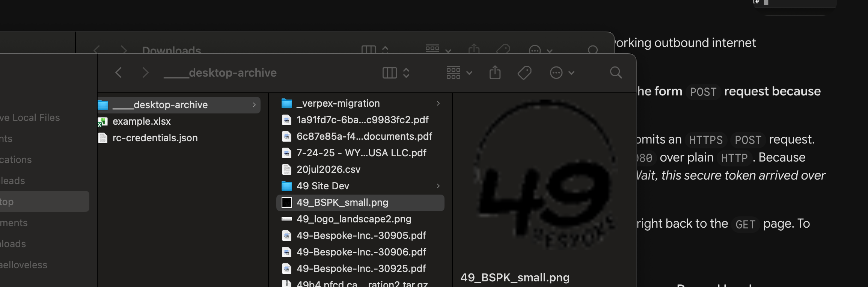
Task: Select the highlighted Desktop item in the sidebar
Action: [x=44, y=201]
